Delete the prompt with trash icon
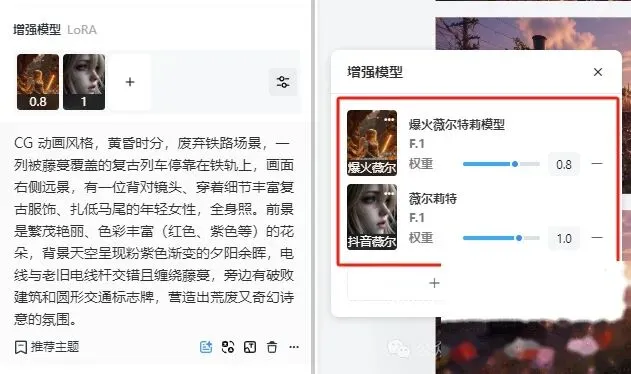Viewport: 631px width, 374px height. (x=272, y=347)
